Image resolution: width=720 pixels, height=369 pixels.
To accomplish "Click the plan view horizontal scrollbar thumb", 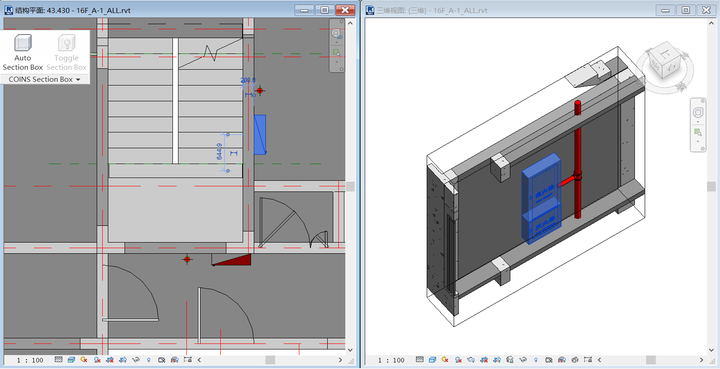I will pos(270,360).
